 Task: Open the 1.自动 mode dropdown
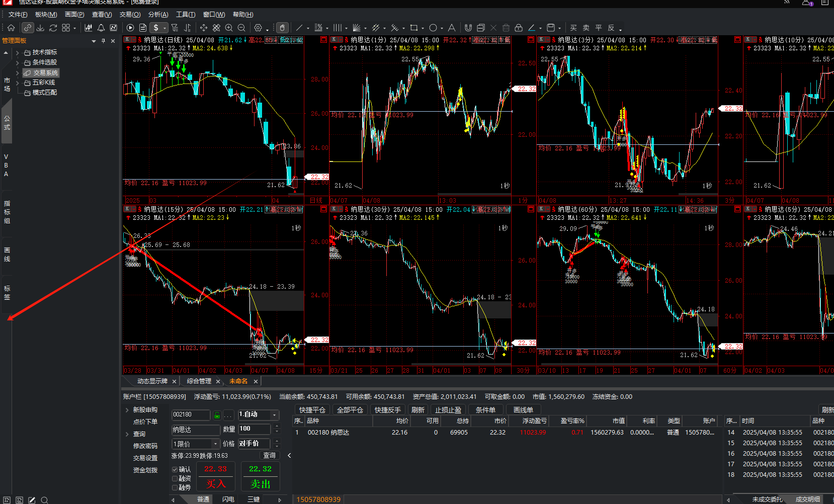pyautogui.click(x=274, y=415)
